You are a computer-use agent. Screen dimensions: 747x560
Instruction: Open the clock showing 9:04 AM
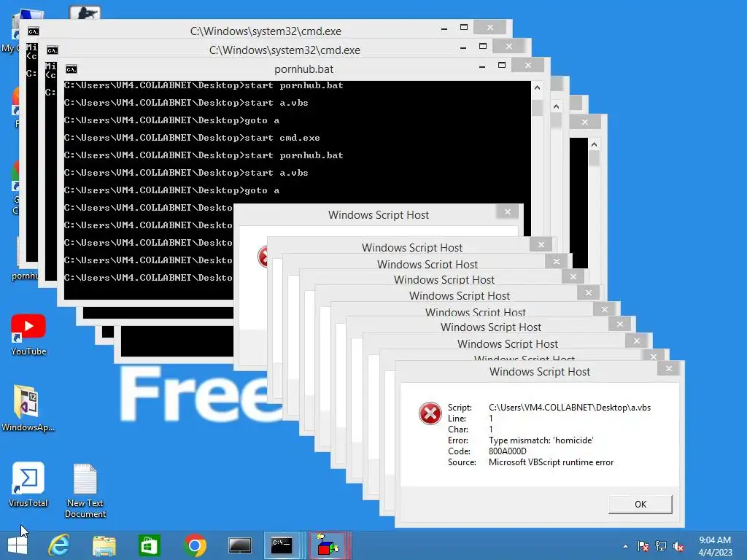[715, 545]
